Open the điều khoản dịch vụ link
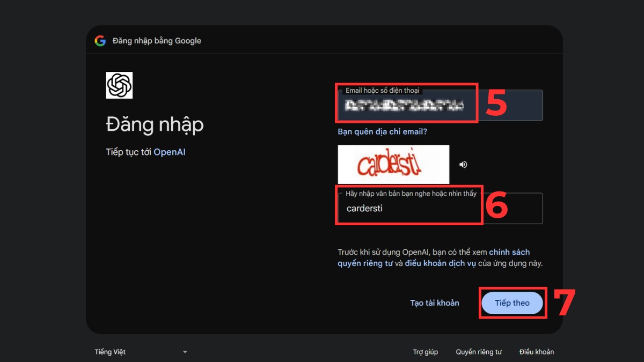Screen dimensions: 644x362 pos(440,263)
